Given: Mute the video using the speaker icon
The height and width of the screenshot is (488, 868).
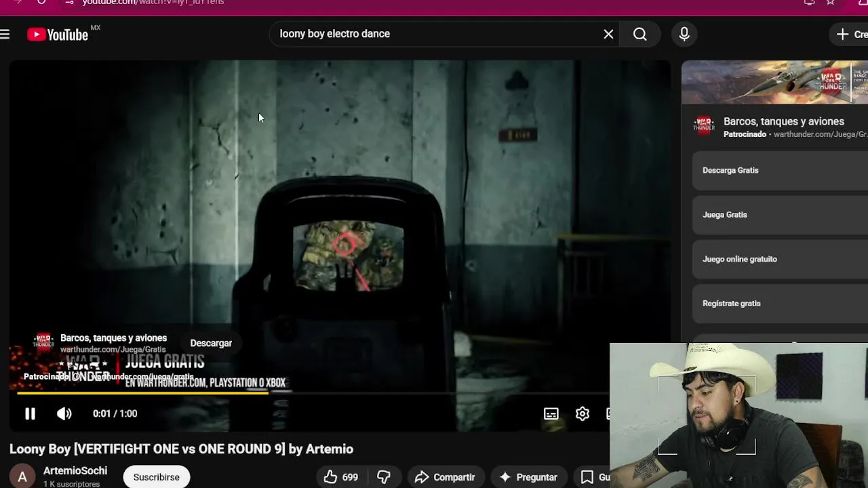Looking at the screenshot, I should (64, 413).
